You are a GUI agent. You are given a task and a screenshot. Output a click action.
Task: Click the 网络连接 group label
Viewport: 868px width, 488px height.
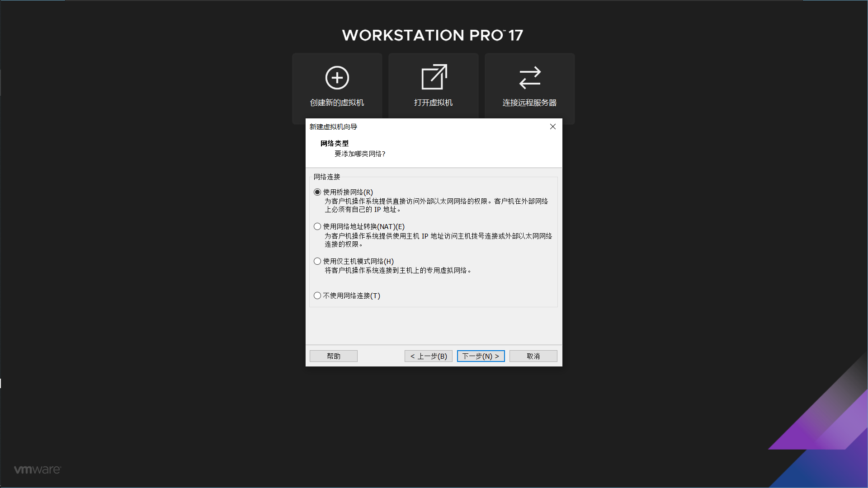[327, 177]
